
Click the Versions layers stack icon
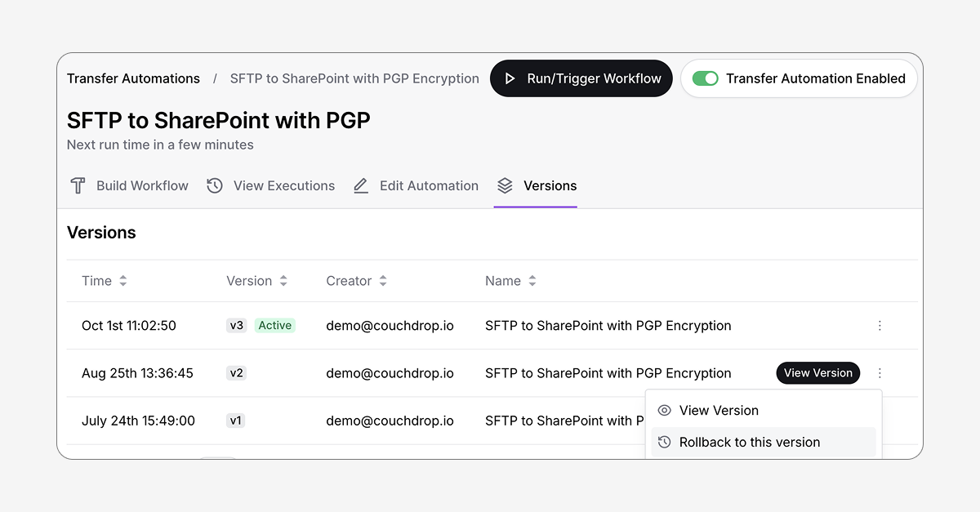[x=505, y=186]
